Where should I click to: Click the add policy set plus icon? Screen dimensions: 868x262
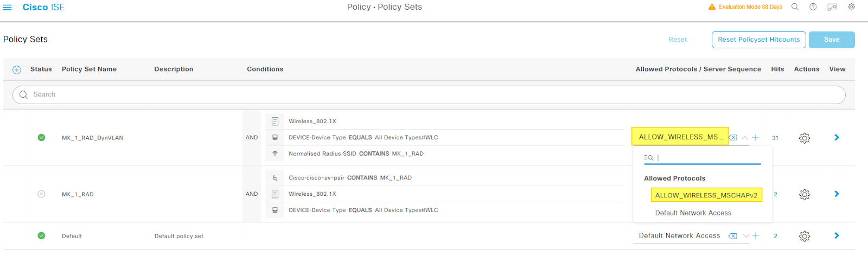pos(16,69)
